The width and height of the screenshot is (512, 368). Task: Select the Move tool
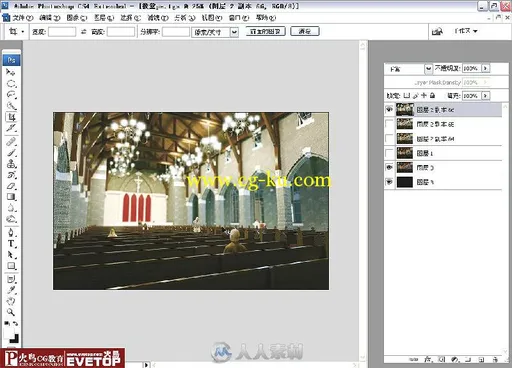pyautogui.click(x=11, y=72)
